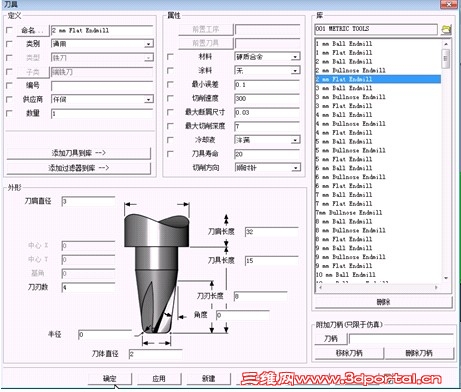Click the 命名... button

point(32,30)
